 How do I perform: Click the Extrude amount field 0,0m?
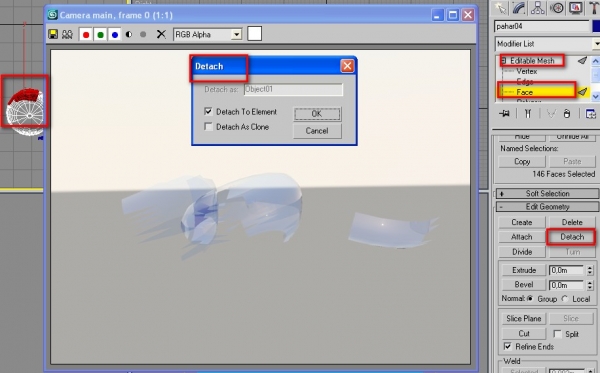tap(566, 270)
